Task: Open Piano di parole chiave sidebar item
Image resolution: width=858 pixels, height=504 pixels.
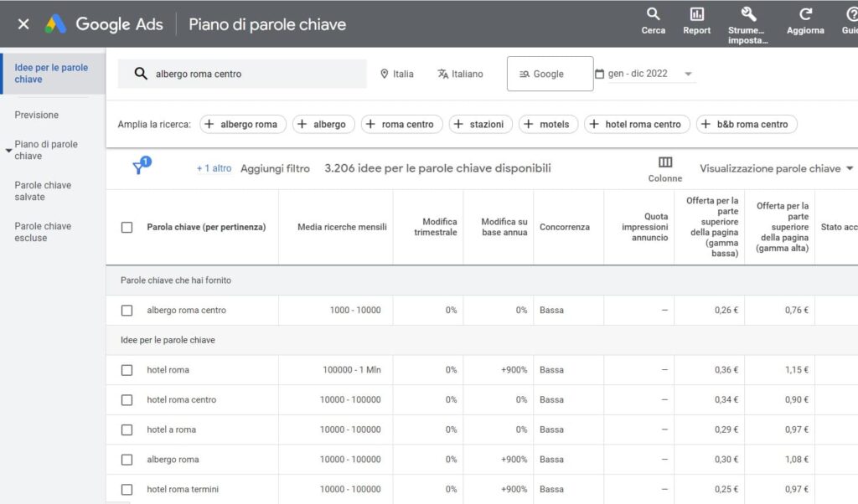Action: (x=46, y=150)
